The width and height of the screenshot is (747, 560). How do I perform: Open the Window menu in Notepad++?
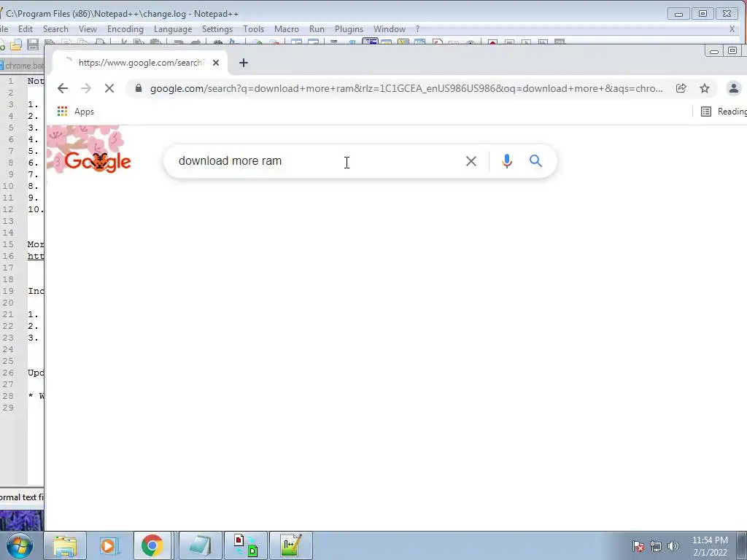(390, 29)
